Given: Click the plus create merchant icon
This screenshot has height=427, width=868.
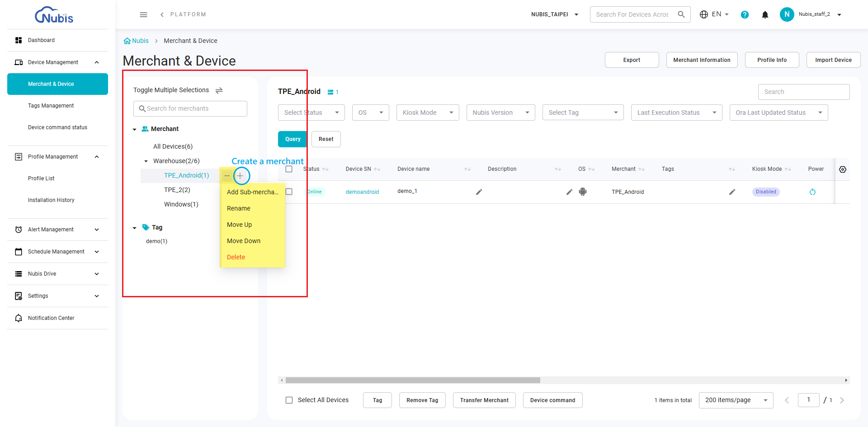Looking at the screenshot, I should (241, 175).
